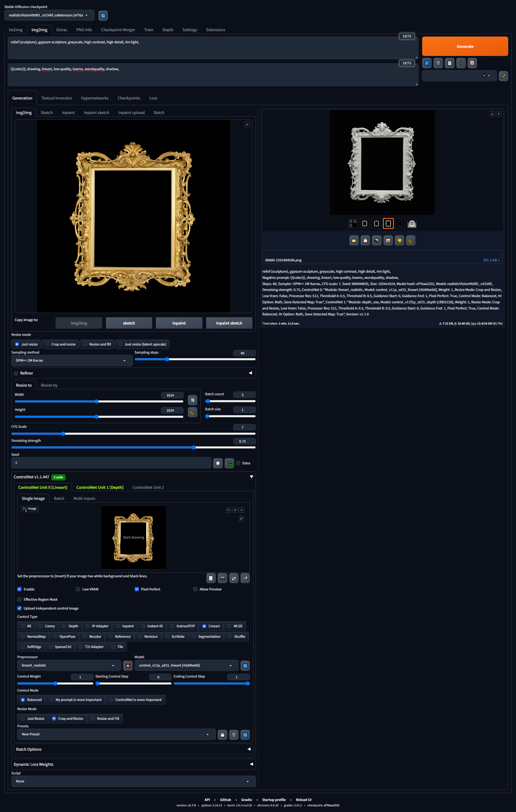Click the inpaint sketch copy button
Viewport: 516px width, 812px height.
(229, 323)
